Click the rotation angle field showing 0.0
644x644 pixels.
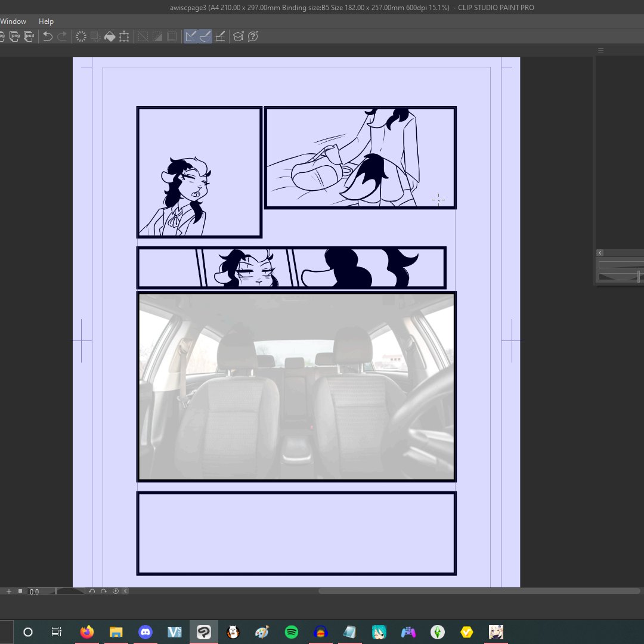coord(33,591)
